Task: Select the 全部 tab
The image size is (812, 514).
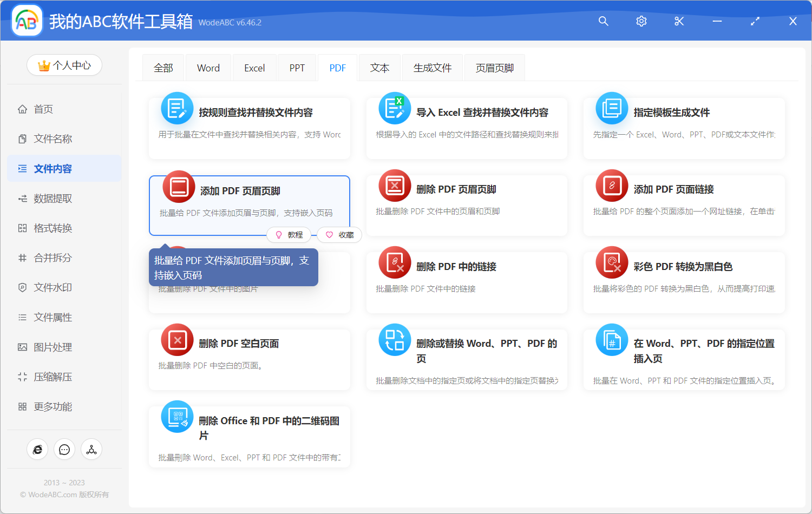Action: point(163,67)
